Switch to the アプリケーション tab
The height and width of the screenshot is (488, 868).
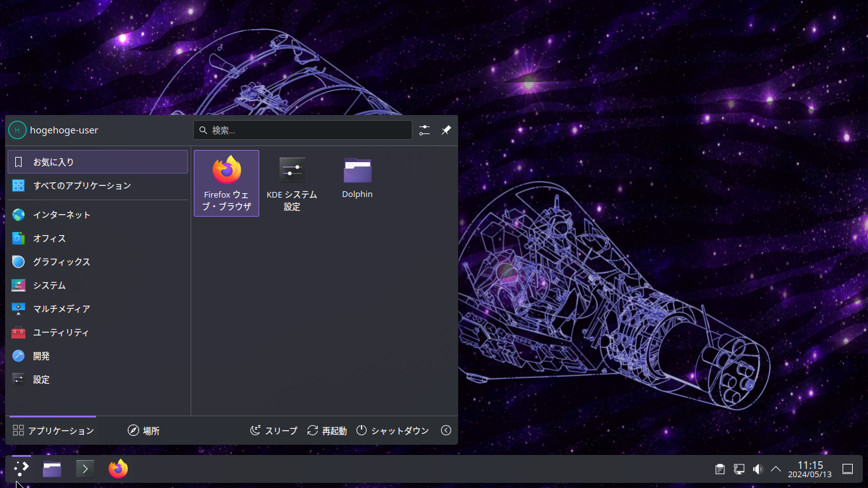coord(53,431)
